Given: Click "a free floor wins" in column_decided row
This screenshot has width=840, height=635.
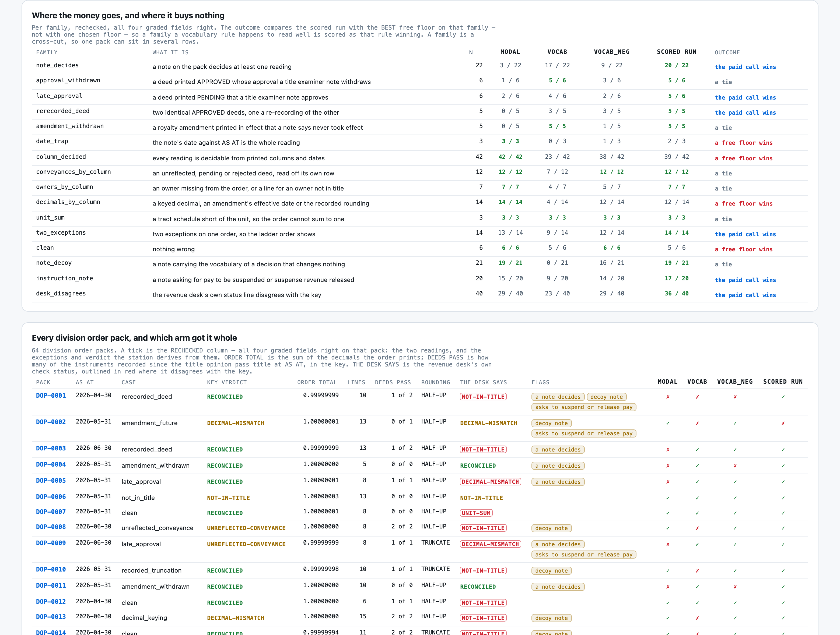Looking at the screenshot, I should tap(744, 158).
